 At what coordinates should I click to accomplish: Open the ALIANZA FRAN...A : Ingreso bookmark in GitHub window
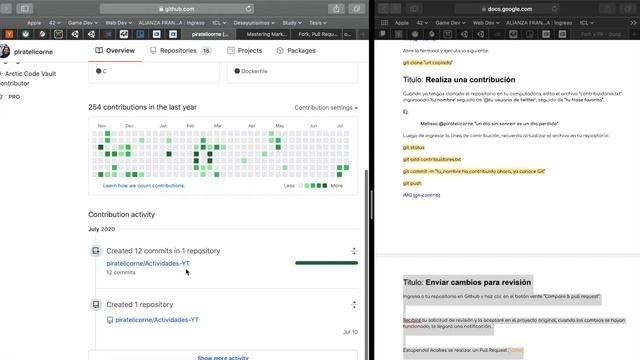171,23
